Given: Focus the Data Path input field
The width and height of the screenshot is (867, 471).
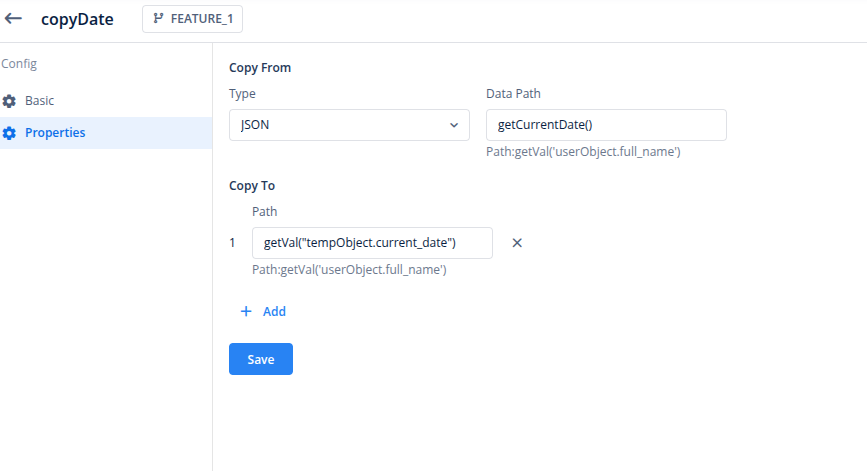Looking at the screenshot, I should click(605, 125).
